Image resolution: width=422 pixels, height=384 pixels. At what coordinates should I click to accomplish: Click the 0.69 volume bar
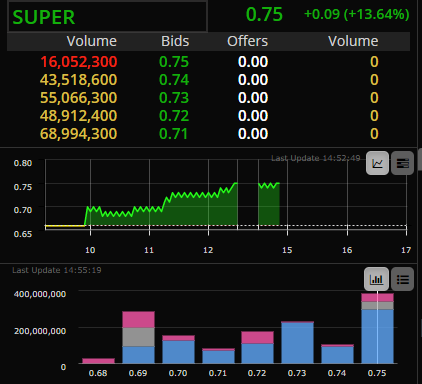(138, 337)
